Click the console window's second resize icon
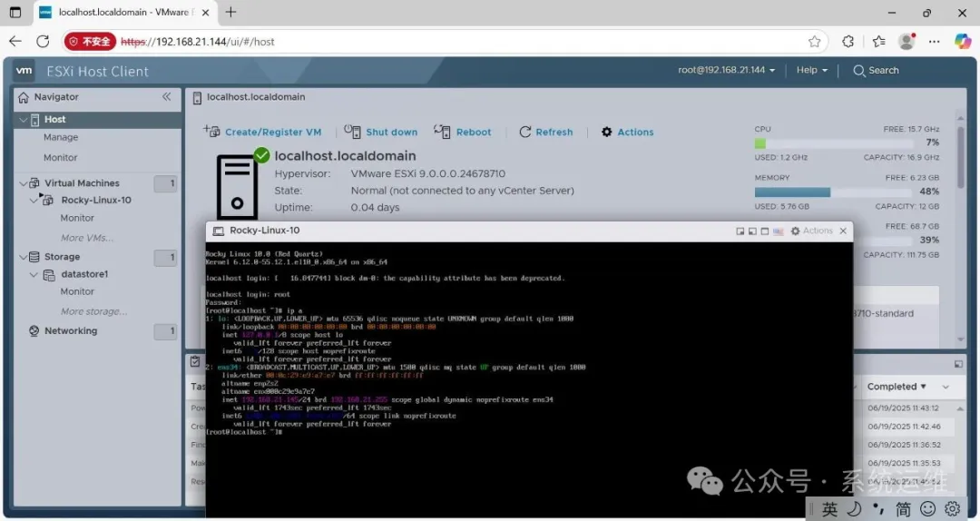980x521 pixels. 752,231
